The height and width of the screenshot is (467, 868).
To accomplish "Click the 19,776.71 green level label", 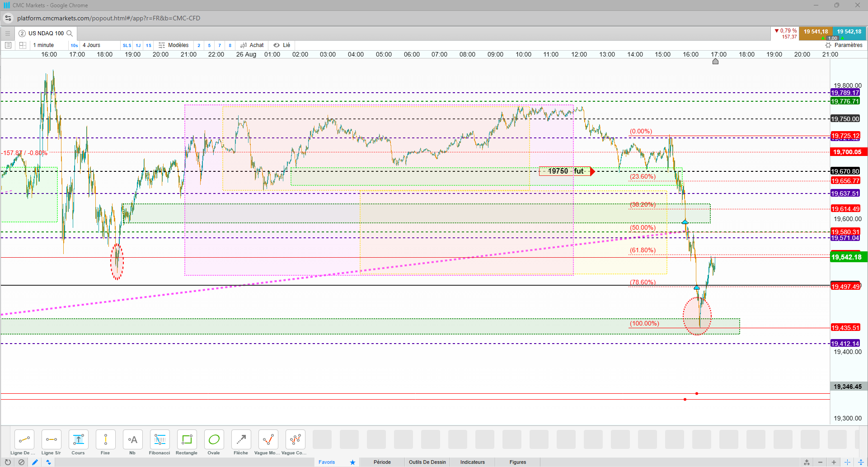I will tap(845, 101).
